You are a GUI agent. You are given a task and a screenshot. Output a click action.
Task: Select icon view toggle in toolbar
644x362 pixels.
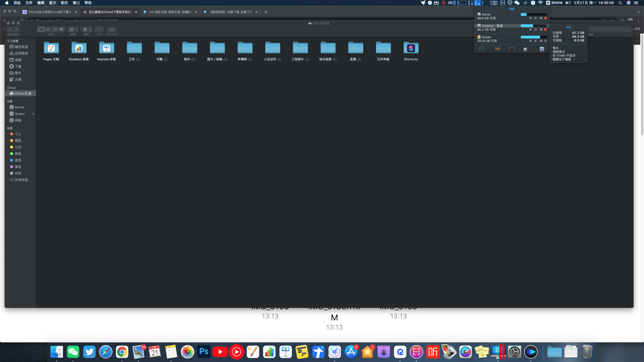(x=41, y=29)
